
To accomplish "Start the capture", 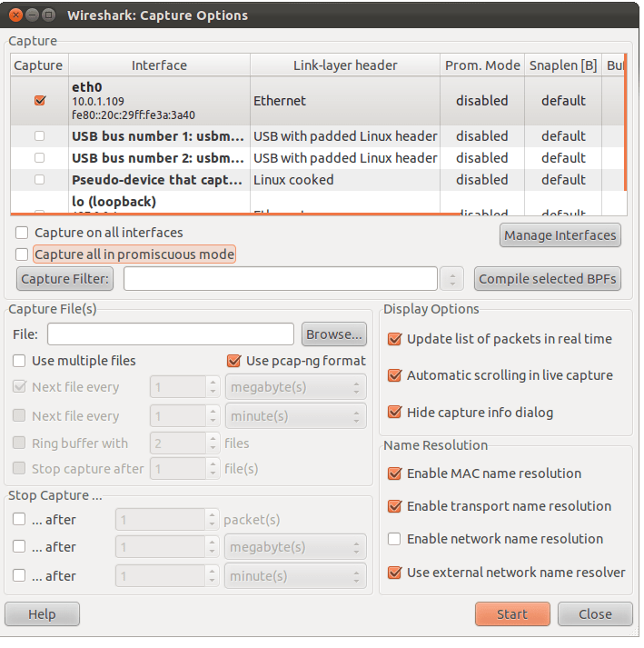I will tap(512, 614).
